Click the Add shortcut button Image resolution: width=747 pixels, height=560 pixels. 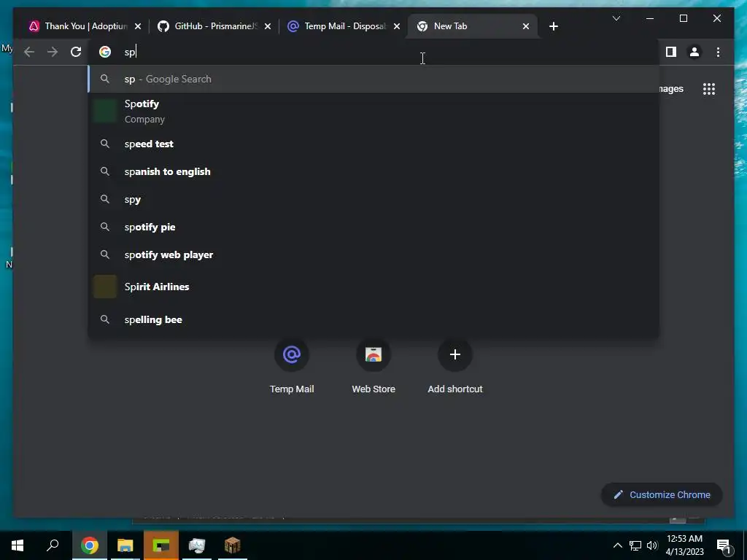point(455,366)
